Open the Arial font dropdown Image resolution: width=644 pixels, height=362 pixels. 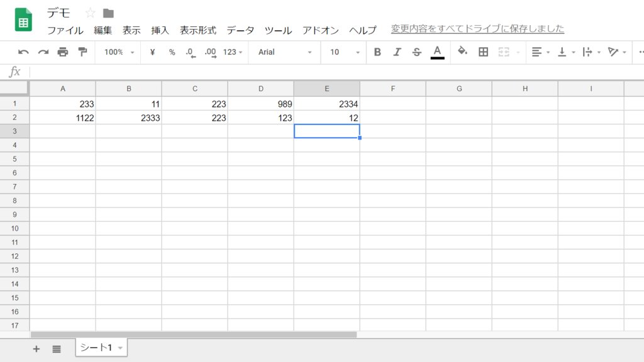coord(283,52)
